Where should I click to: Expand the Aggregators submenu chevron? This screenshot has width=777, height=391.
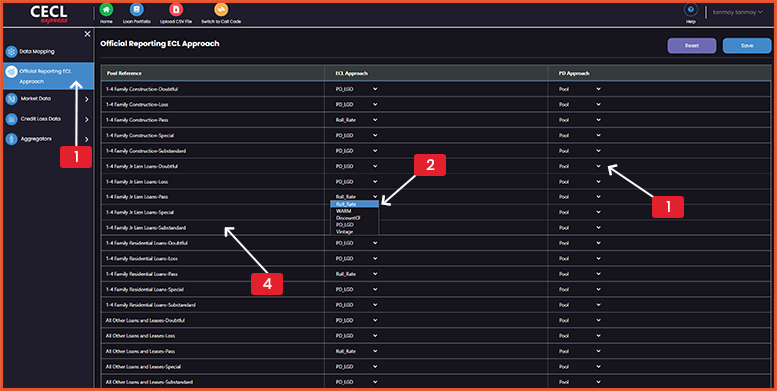tap(87, 139)
